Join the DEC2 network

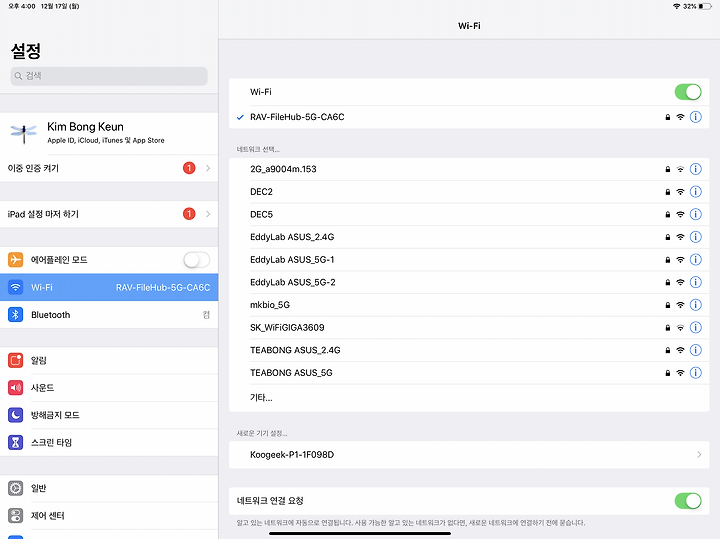469,191
